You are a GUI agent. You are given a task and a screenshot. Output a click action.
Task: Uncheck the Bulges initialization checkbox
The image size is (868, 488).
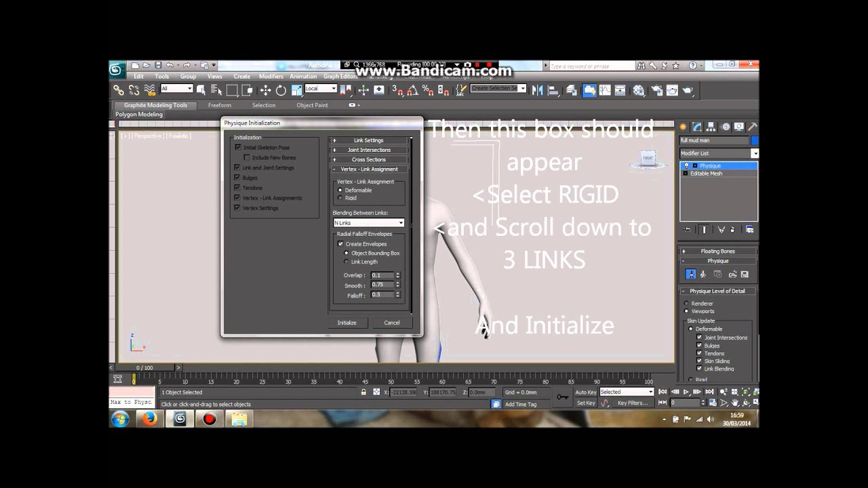[237, 178]
